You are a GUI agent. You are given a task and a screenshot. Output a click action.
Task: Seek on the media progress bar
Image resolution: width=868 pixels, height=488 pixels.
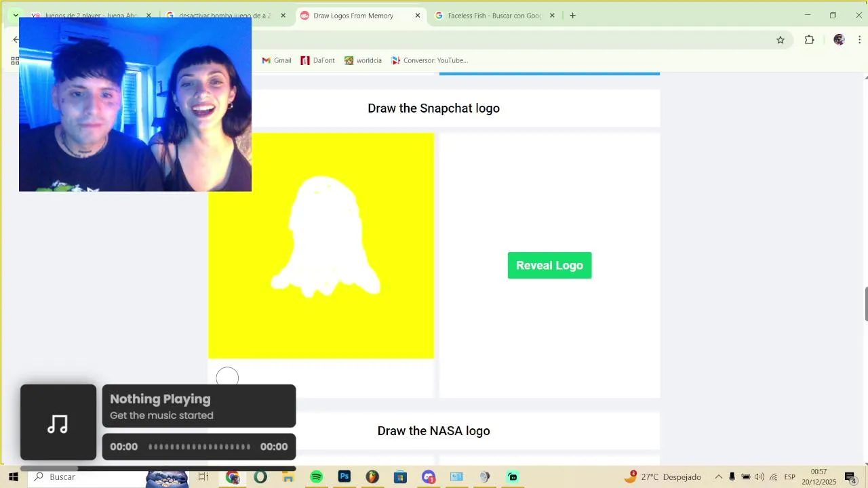coord(199,447)
